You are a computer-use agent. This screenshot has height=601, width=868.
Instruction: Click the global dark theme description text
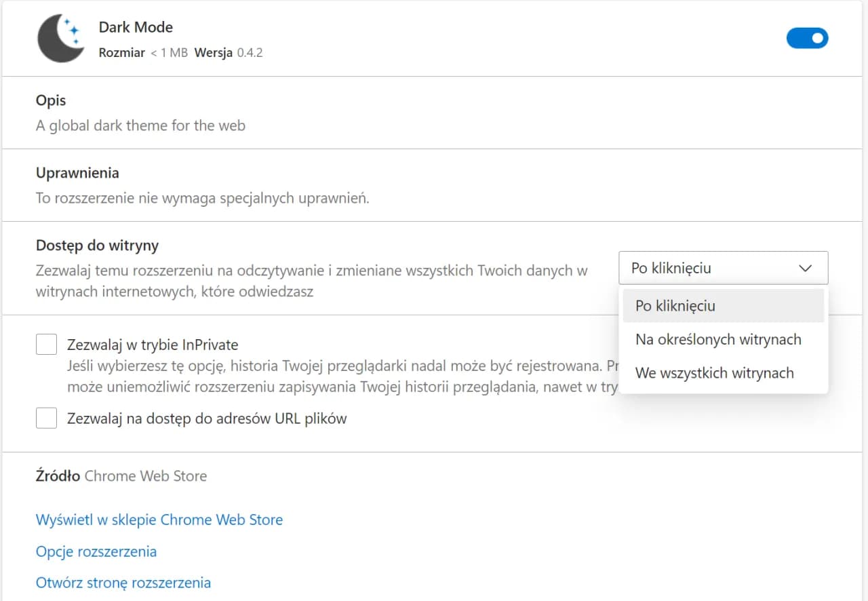[140, 125]
